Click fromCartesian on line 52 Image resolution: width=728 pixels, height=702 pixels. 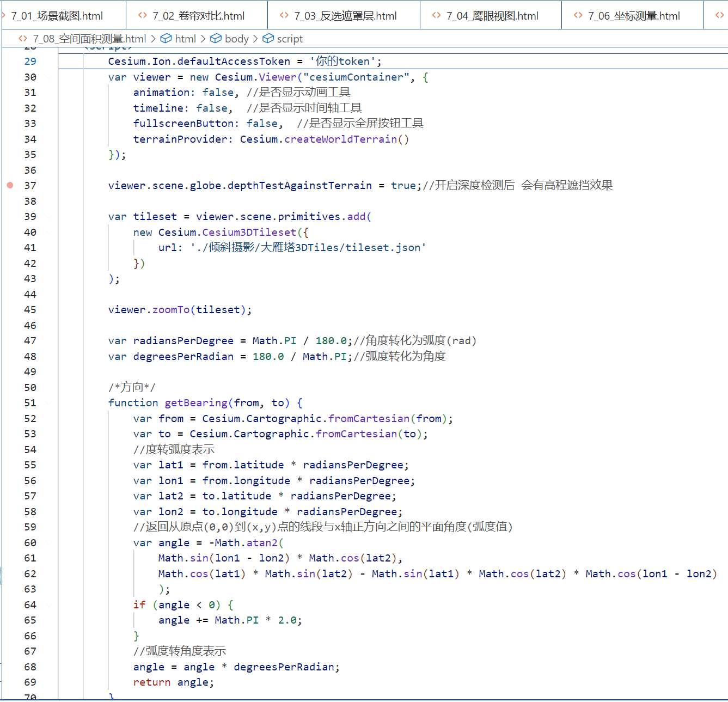tap(369, 419)
